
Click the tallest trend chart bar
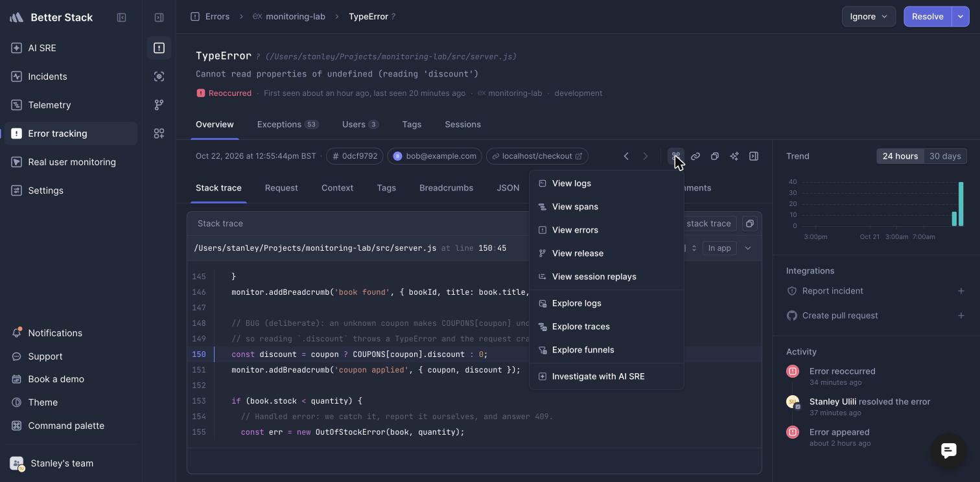[x=961, y=204]
